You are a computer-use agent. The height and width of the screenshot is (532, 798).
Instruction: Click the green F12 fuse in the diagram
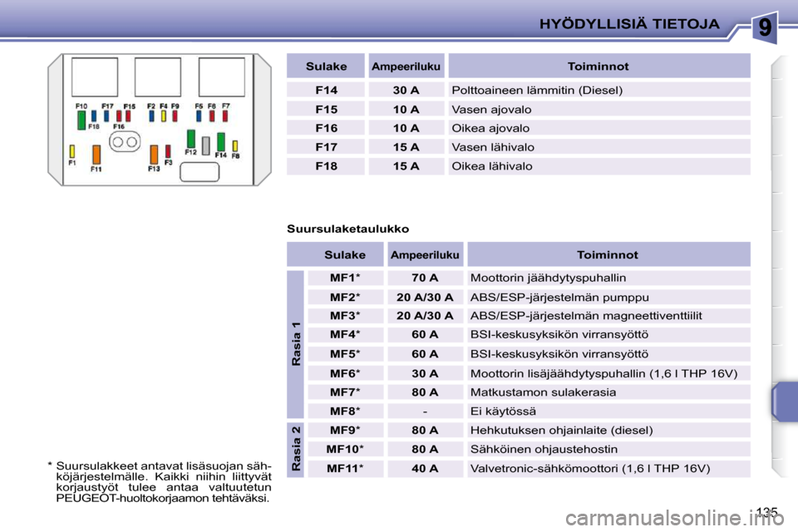coord(191,139)
